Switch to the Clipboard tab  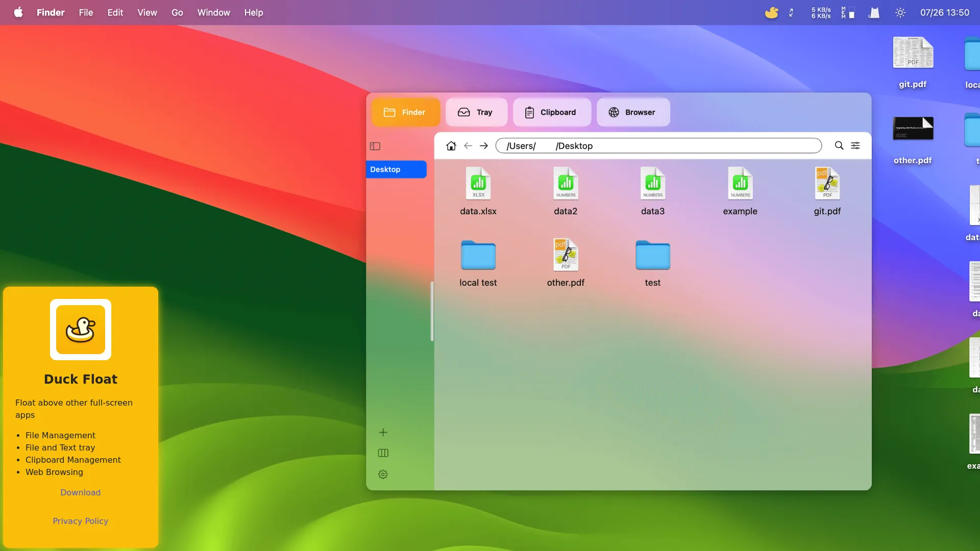[551, 112]
